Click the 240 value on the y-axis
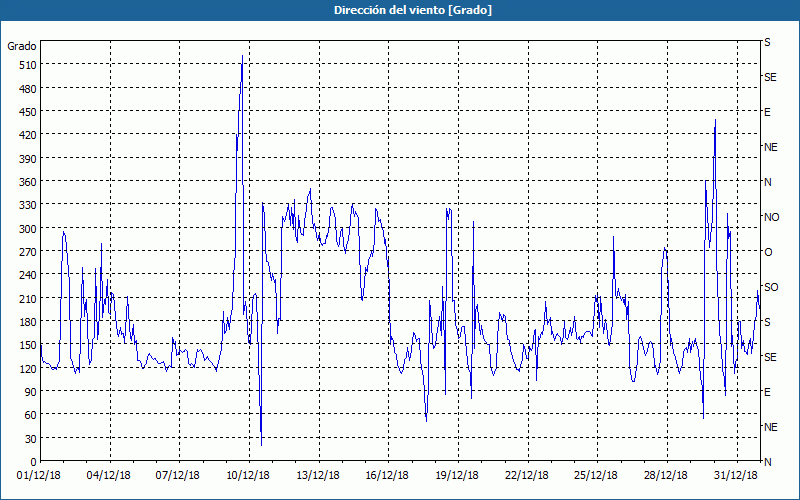 [28, 276]
